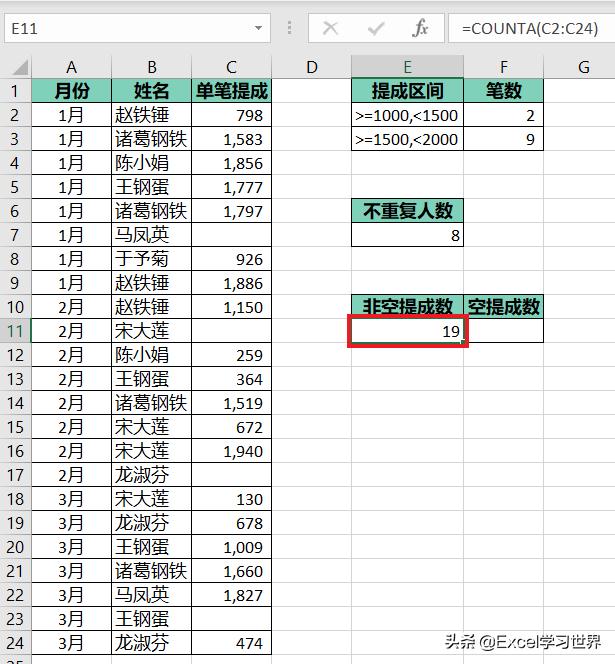Viewport: 615px width, 664px height.
Task: Click cell E11 showing 19
Action: [x=407, y=331]
